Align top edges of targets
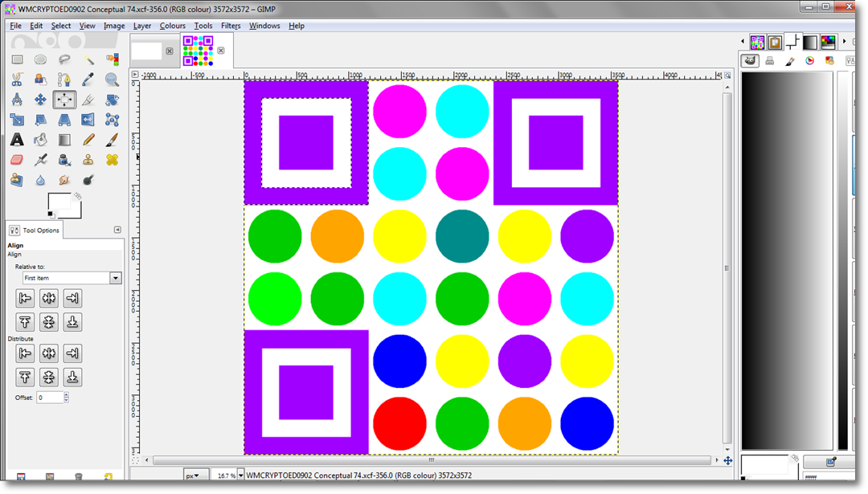 coord(25,322)
